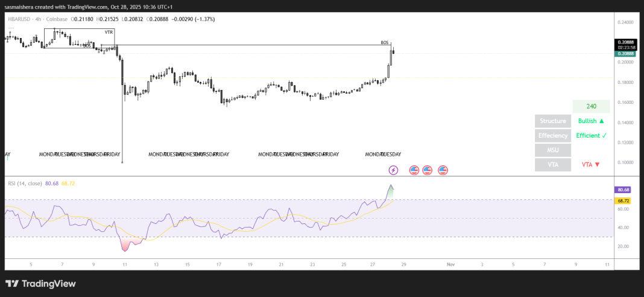The image size is (644, 297).
Task: Click the Effeciency table cell
Action: tap(553, 135)
